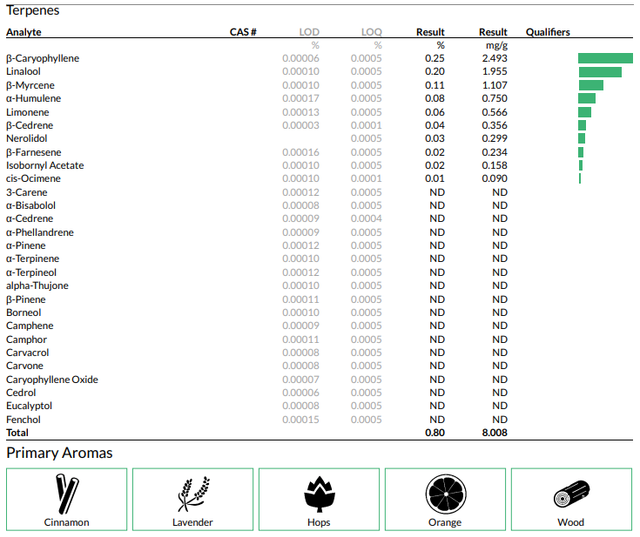
Task: Select the Nerolidol analyte name
Action: tap(27, 138)
